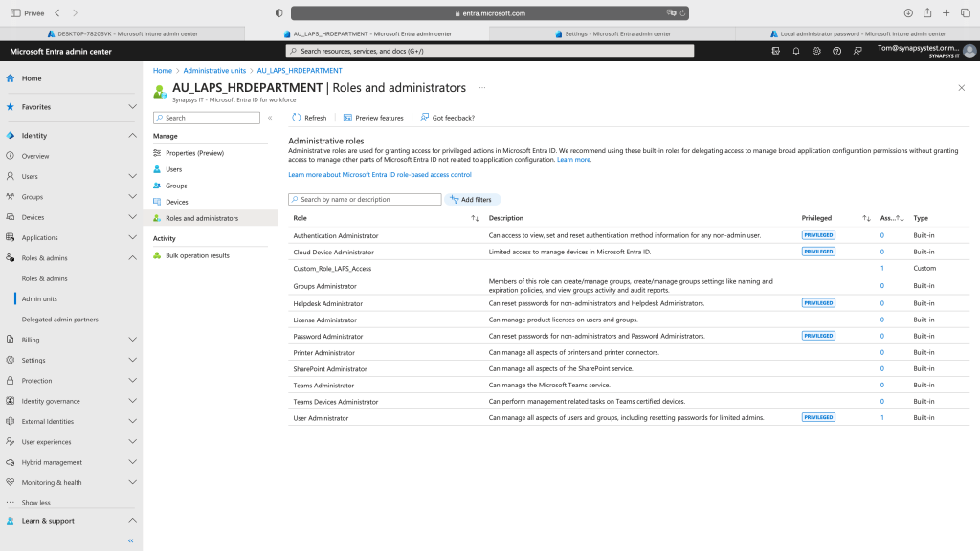Collapse the resource menu with the double chevron
The height and width of the screenshot is (551, 980).
(270, 118)
